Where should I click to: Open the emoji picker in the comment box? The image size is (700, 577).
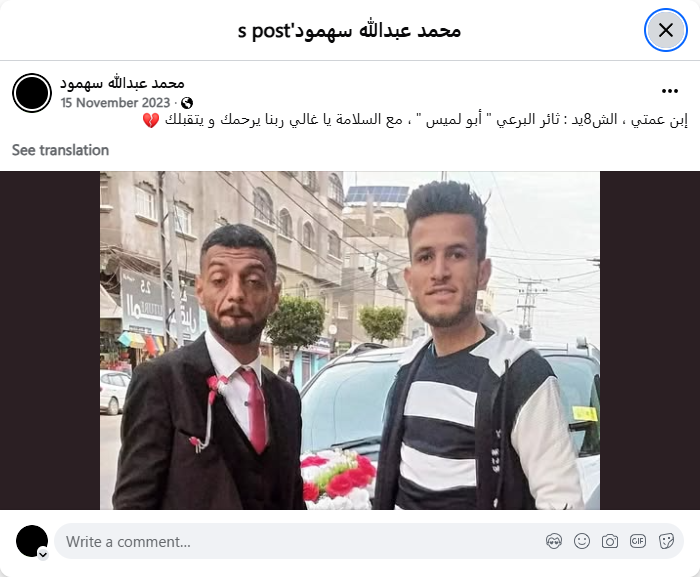coord(582,541)
